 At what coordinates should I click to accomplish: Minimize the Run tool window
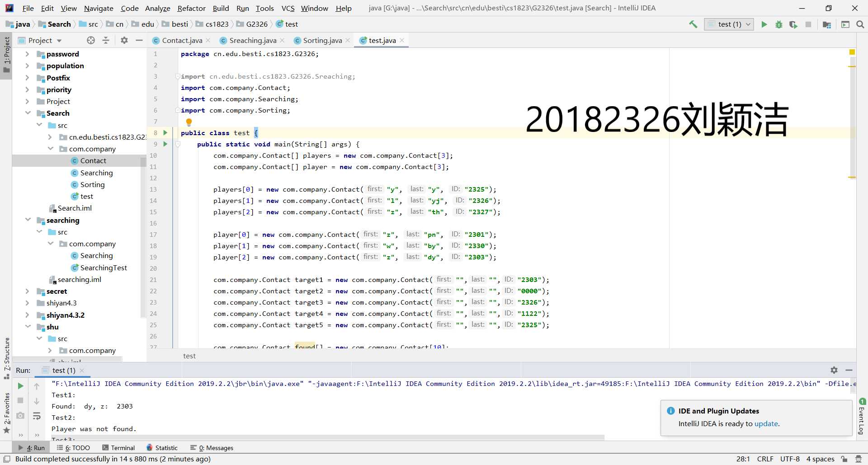tap(849, 370)
